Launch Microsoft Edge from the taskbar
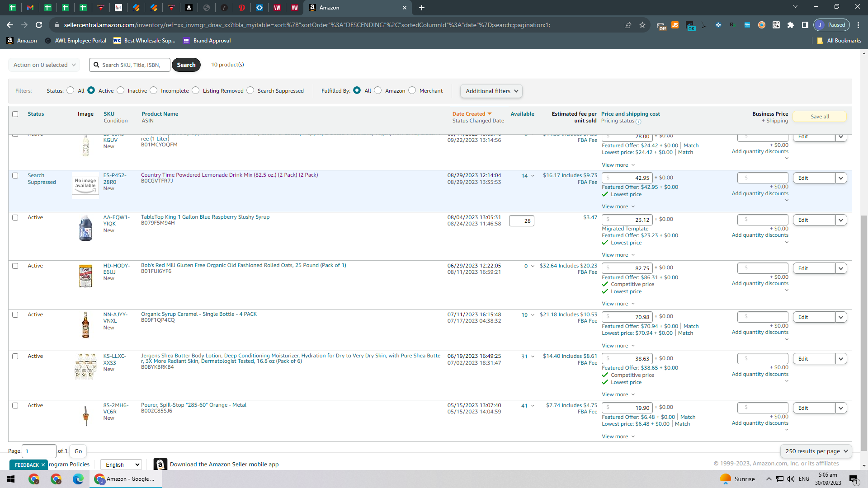This screenshot has width=868, height=488. click(x=78, y=479)
